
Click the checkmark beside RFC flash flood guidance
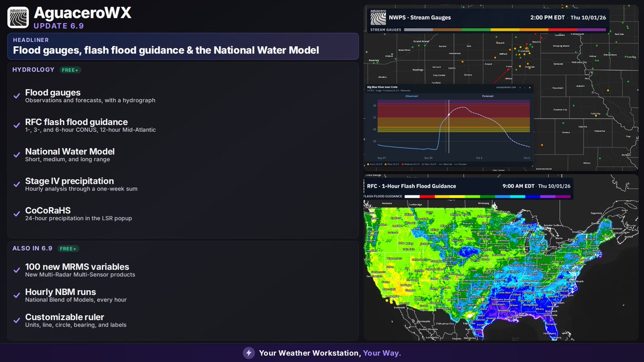point(17,125)
